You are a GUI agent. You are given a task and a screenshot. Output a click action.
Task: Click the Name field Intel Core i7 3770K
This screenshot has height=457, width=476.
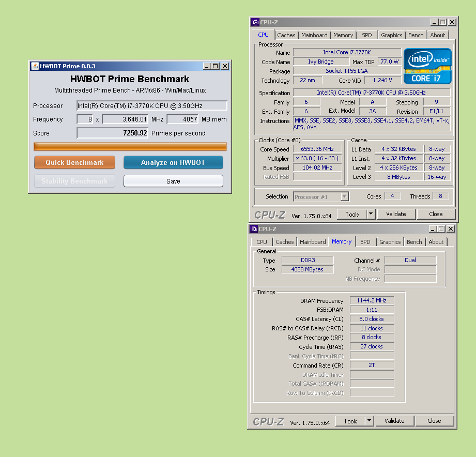[x=347, y=52]
